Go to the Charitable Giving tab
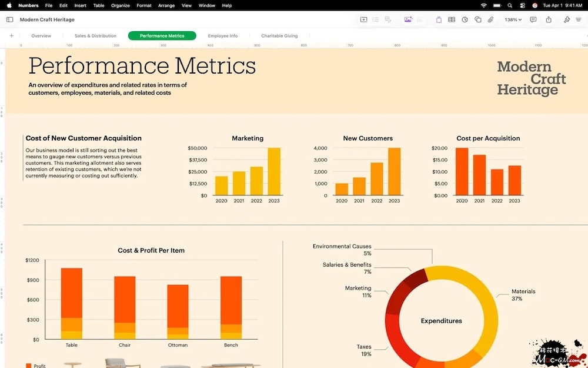The image size is (588, 368). pos(279,36)
